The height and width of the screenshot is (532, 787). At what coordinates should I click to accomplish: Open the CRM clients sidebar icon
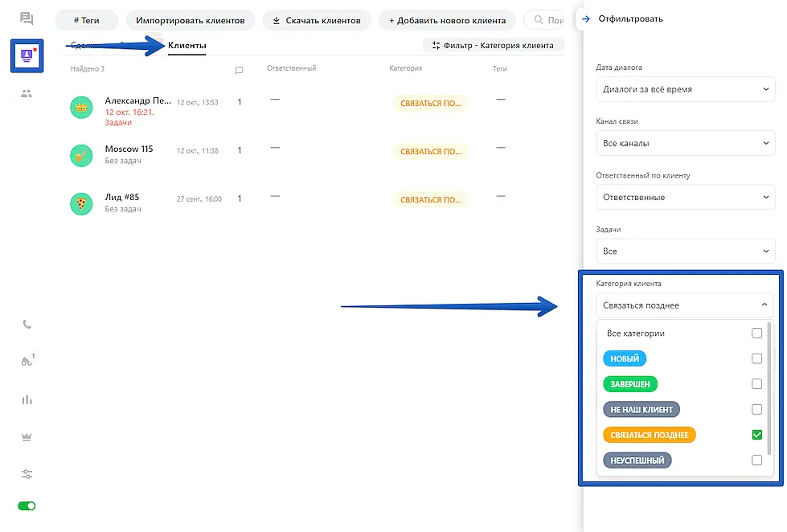(27, 55)
